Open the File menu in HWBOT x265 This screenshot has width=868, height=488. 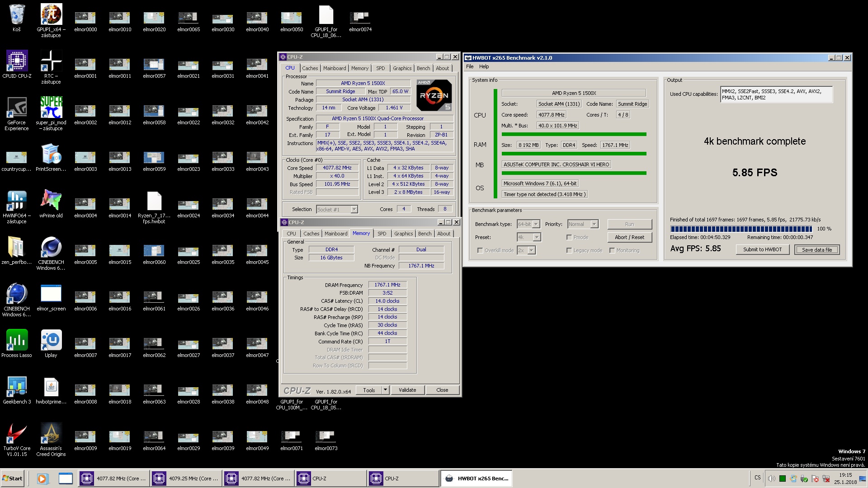[x=470, y=66]
